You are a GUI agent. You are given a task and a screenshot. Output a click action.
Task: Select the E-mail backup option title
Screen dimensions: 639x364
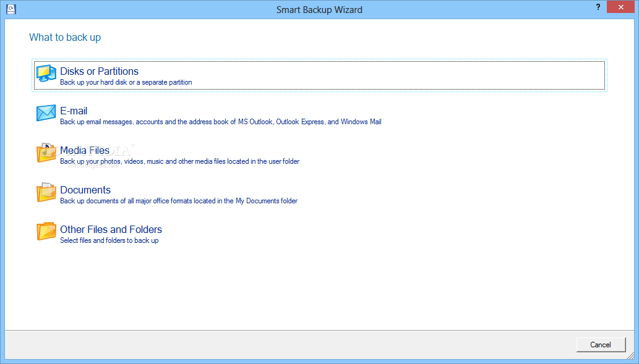point(74,111)
